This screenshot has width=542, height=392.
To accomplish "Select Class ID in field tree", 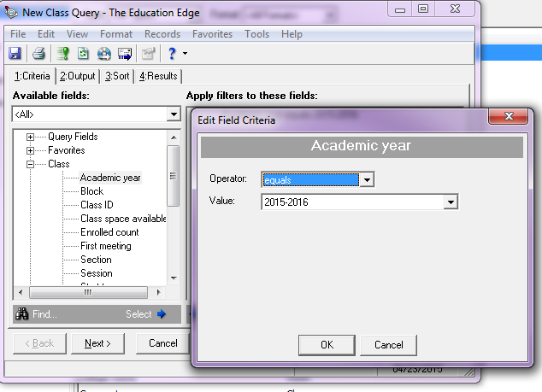I will coord(97,205).
